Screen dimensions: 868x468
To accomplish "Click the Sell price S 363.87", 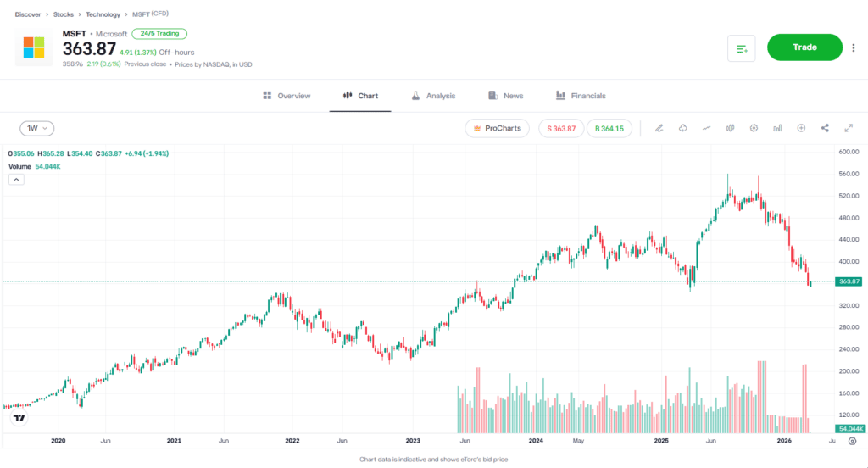I will 561,128.
